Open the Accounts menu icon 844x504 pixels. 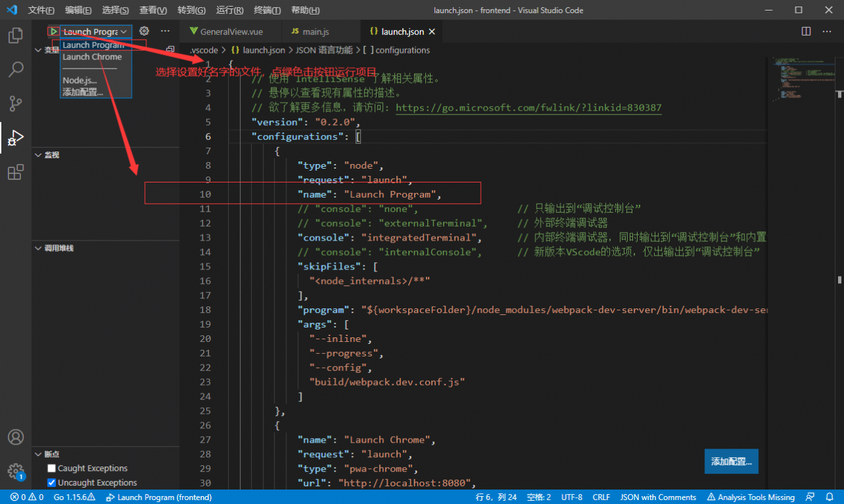(x=15, y=437)
